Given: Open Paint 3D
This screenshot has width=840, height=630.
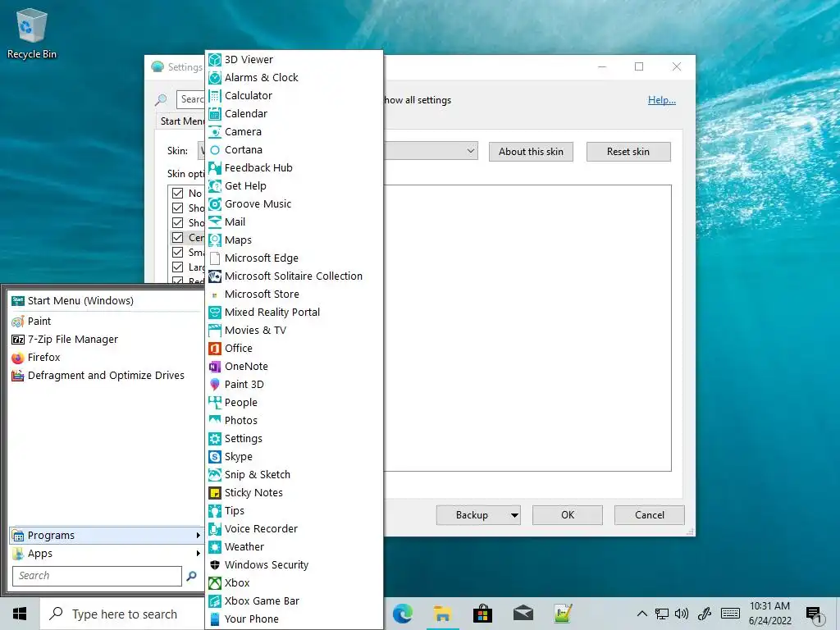Looking at the screenshot, I should [x=294, y=384].
